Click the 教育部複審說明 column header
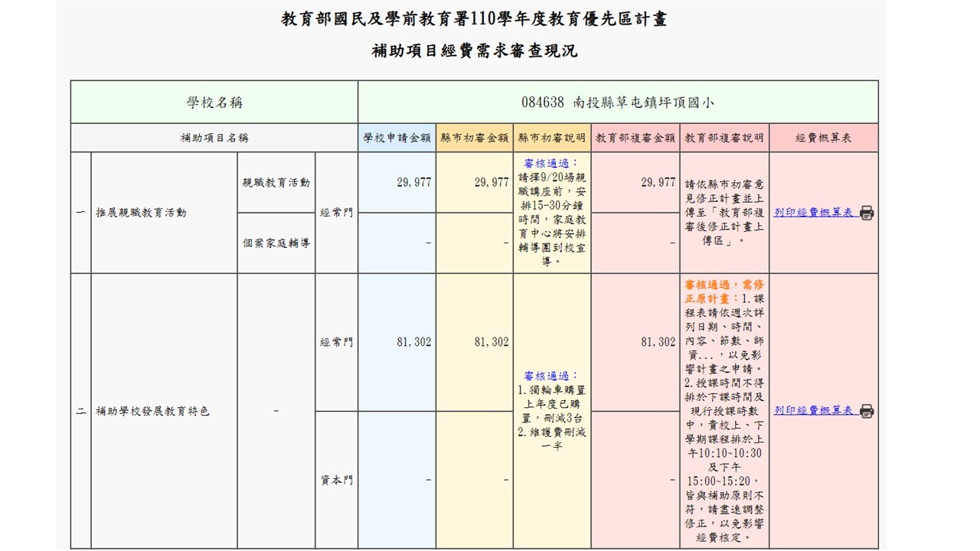 724,138
